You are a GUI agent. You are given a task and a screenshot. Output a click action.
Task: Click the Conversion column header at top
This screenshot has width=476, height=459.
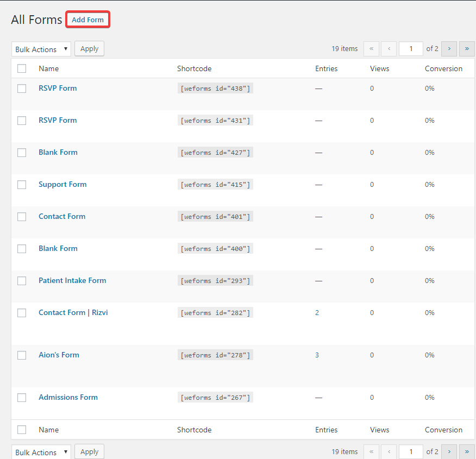point(443,68)
